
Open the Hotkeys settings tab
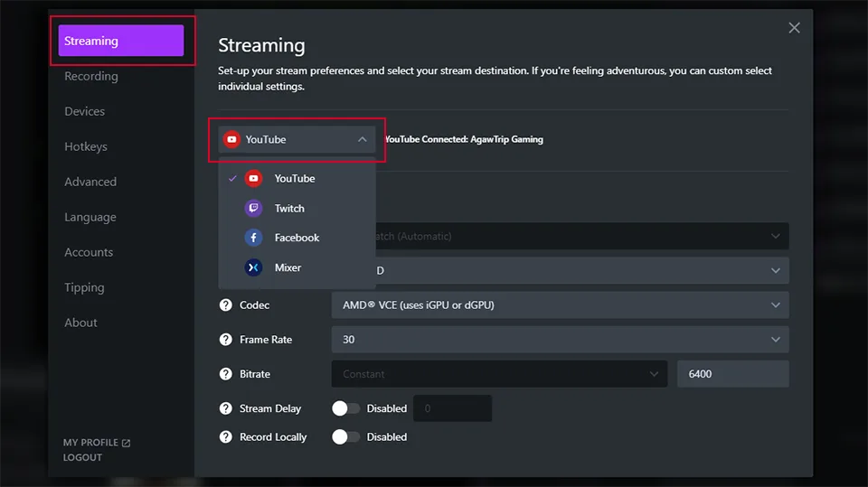click(86, 146)
